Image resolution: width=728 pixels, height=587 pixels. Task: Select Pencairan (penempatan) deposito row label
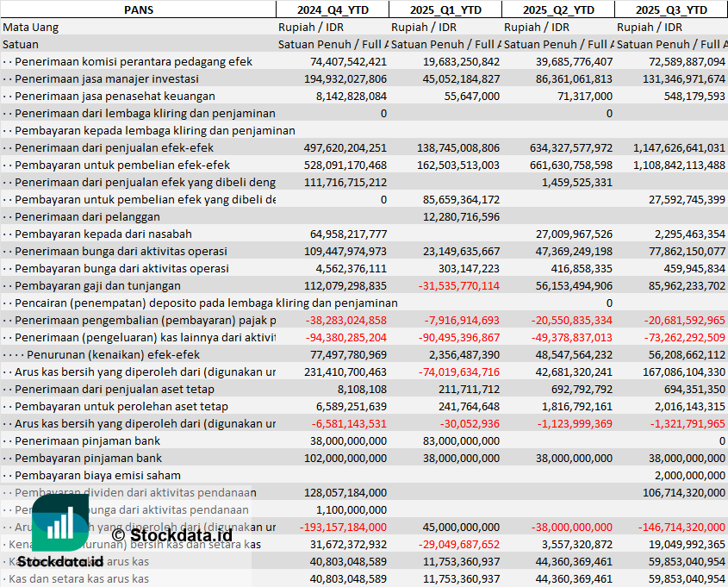click(206, 303)
